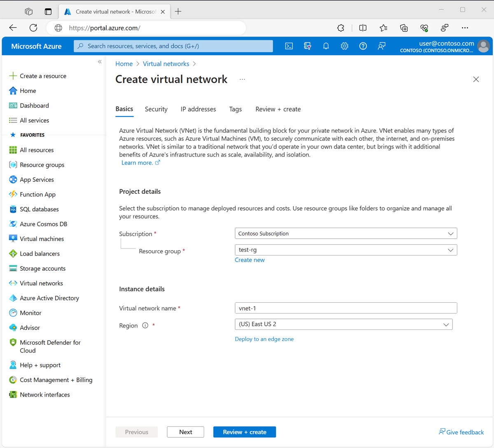Viewport: 494px width, 448px height.
Task: Open the Help question mark icon
Action: click(x=363, y=46)
